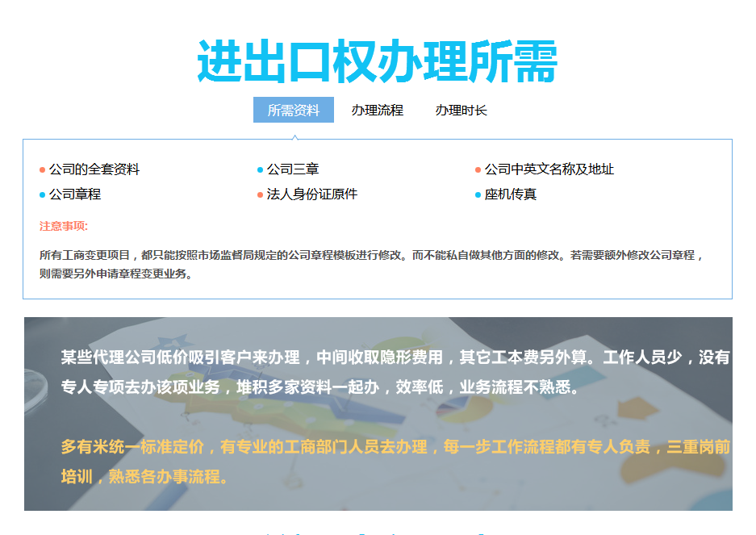756x535 pixels.
Task: Click the orange 注意事项 label
Action: [63, 226]
